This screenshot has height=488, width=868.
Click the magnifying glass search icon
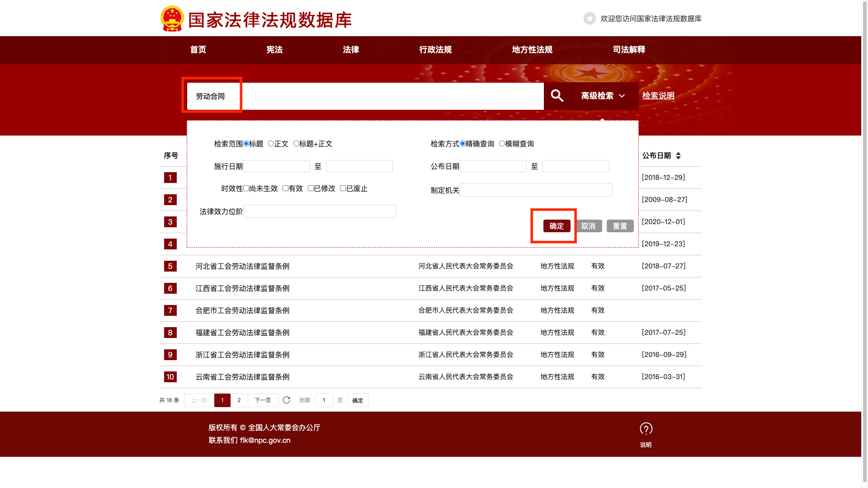(557, 96)
